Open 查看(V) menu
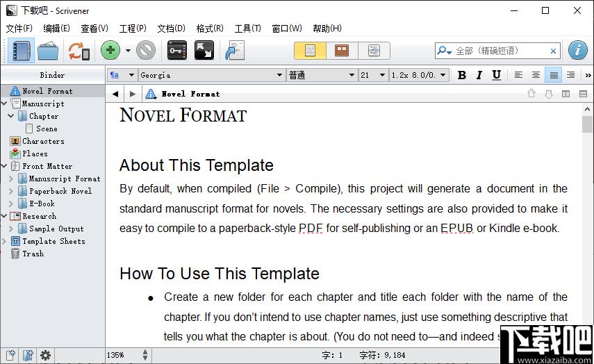This screenshot has height=364, width=594. (94, 28)
